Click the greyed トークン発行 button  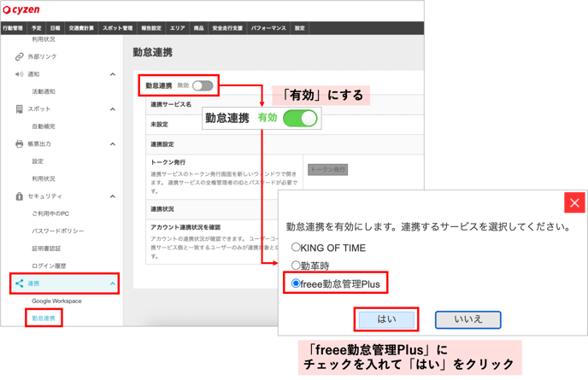point(327,170)
